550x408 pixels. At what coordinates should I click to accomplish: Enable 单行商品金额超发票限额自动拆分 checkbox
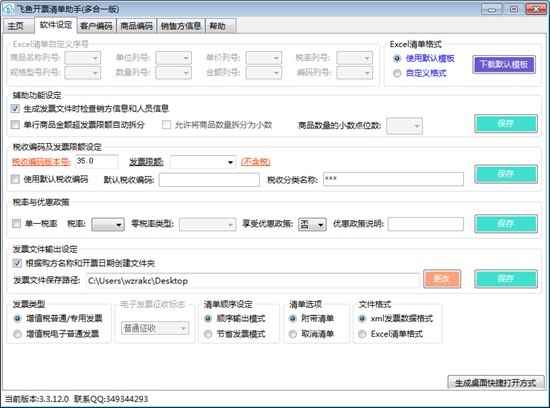78,125
